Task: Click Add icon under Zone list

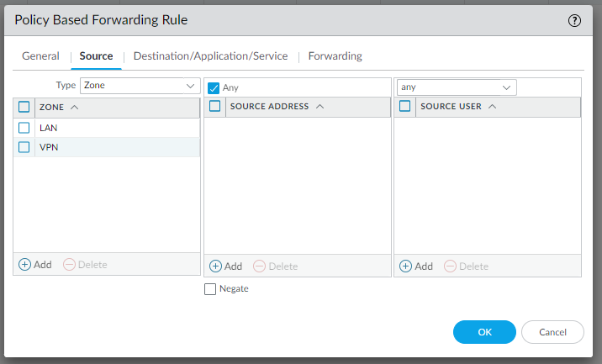Action: pyautogui.click(x=25, y=264)
